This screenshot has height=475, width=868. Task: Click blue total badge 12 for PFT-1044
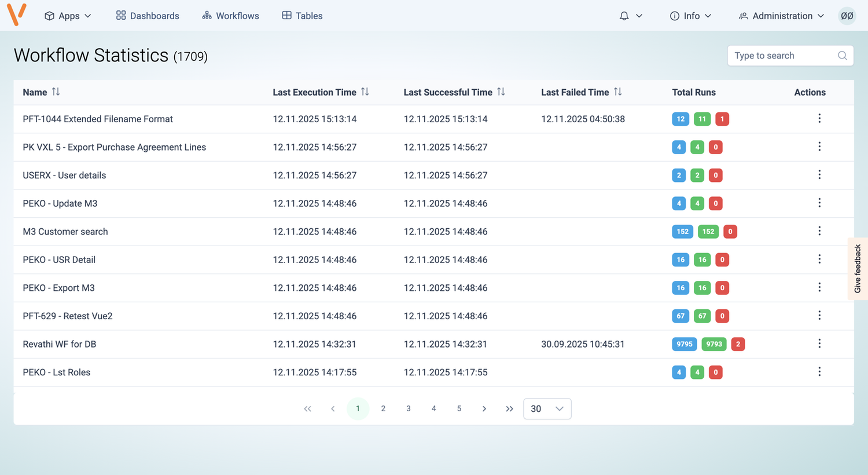(681, 119)
